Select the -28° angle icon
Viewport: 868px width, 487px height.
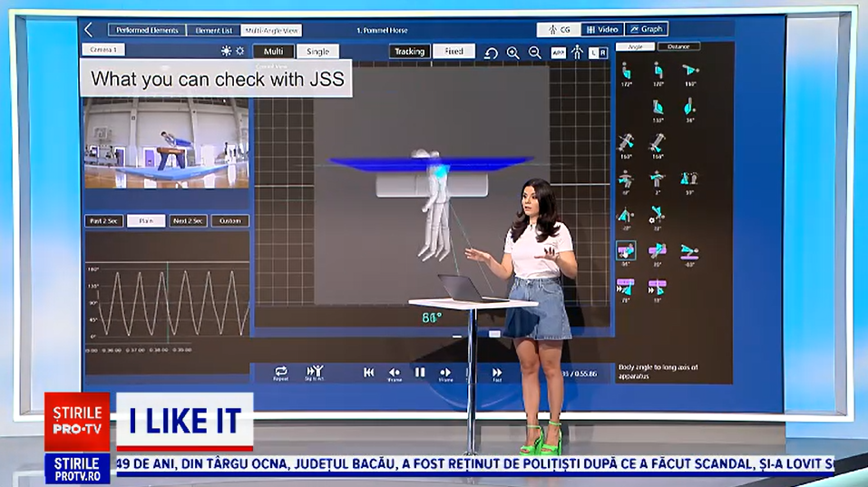pyautogui.click(x=626, y=218)
